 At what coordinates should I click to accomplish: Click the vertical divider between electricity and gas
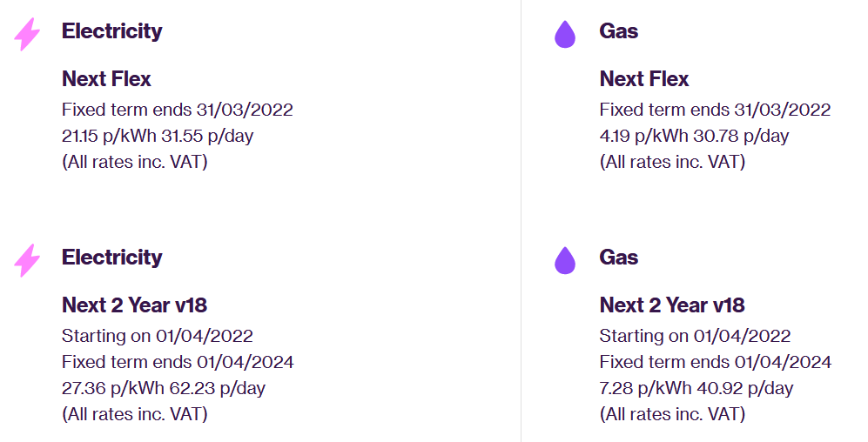tap(521, 221)
